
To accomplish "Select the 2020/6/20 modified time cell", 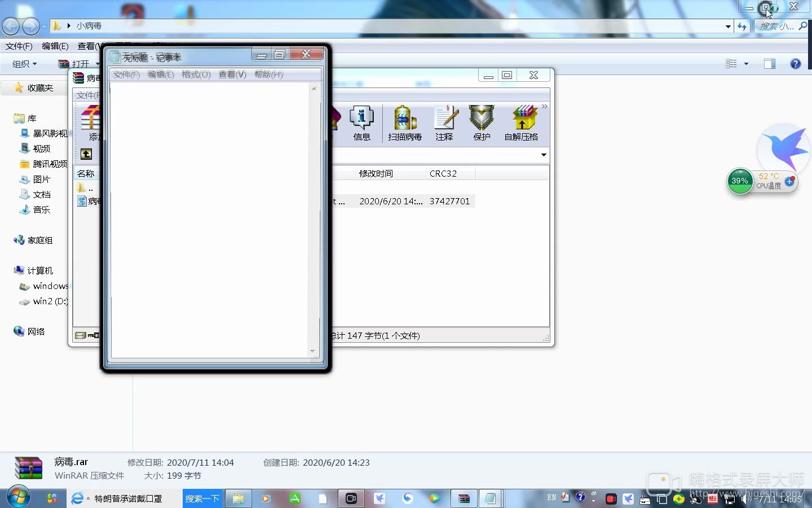I will pos(391,201).
